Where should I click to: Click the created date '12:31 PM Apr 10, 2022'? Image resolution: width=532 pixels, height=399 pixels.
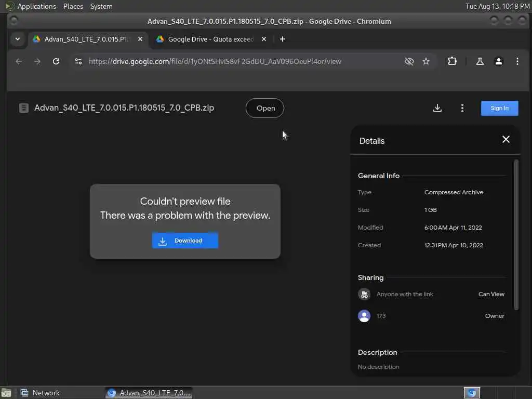[454, 245]
